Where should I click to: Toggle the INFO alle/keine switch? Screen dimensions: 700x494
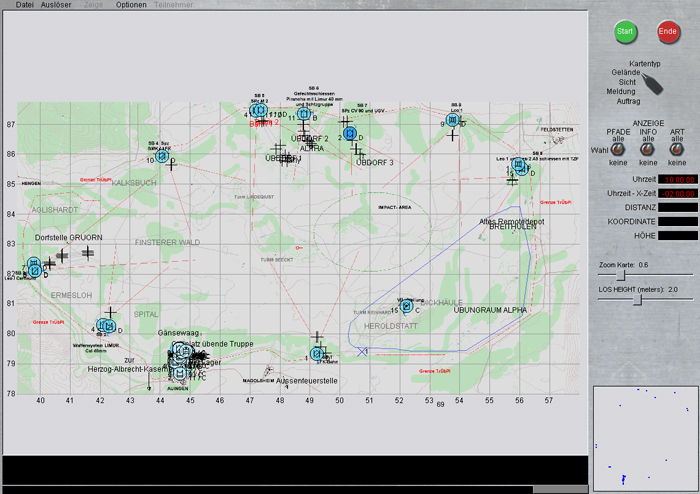click(x=648, y=149)
